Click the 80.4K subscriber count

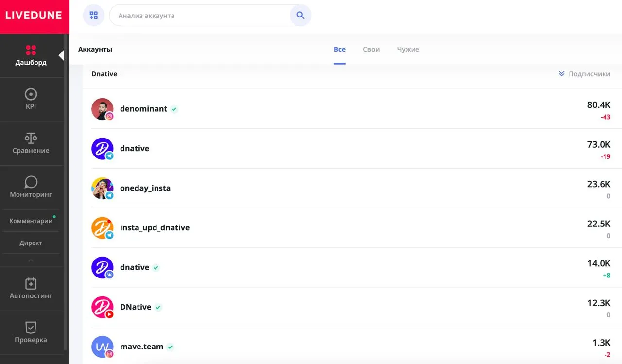coord(599,105)
